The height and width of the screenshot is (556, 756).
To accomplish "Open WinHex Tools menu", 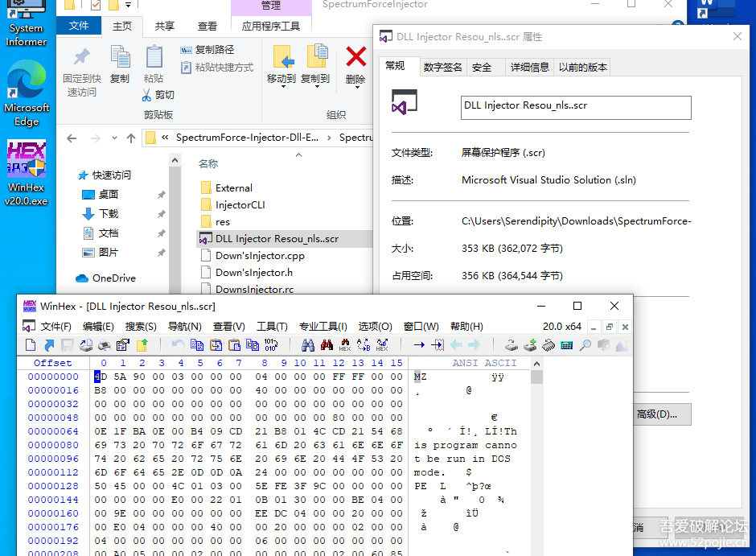I will (x=272, y=327).
